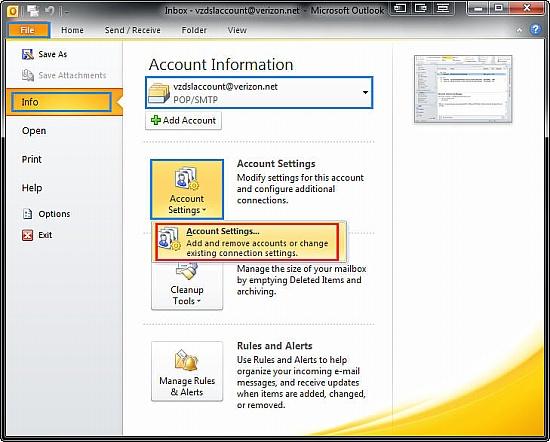This screenshot has width=550, height=442.
Task: Click the Help question mark icon
Action: (x=535, y=29)
